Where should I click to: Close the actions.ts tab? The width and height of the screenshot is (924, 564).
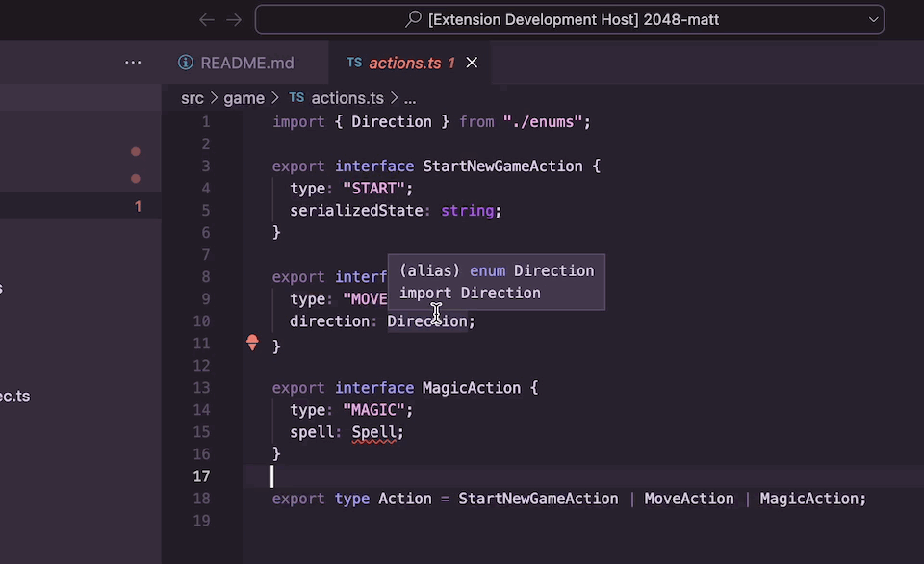[472, 63]
